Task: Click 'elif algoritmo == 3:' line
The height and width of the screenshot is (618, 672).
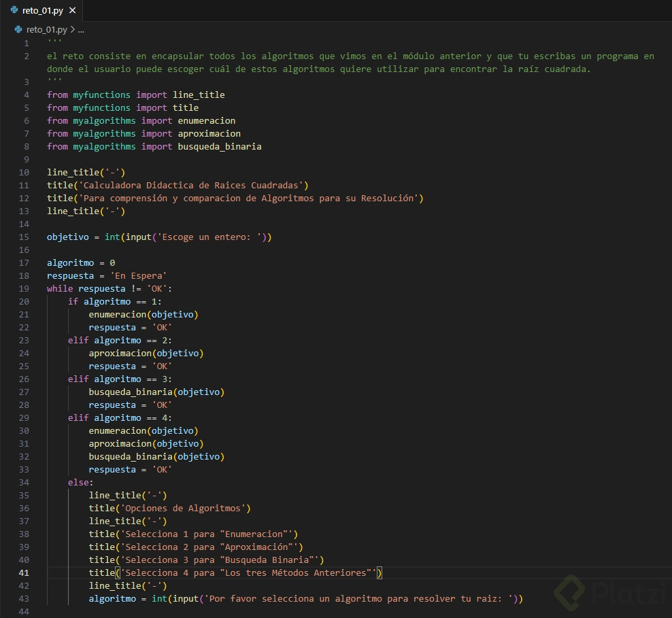Action: (x=120, y=379)
